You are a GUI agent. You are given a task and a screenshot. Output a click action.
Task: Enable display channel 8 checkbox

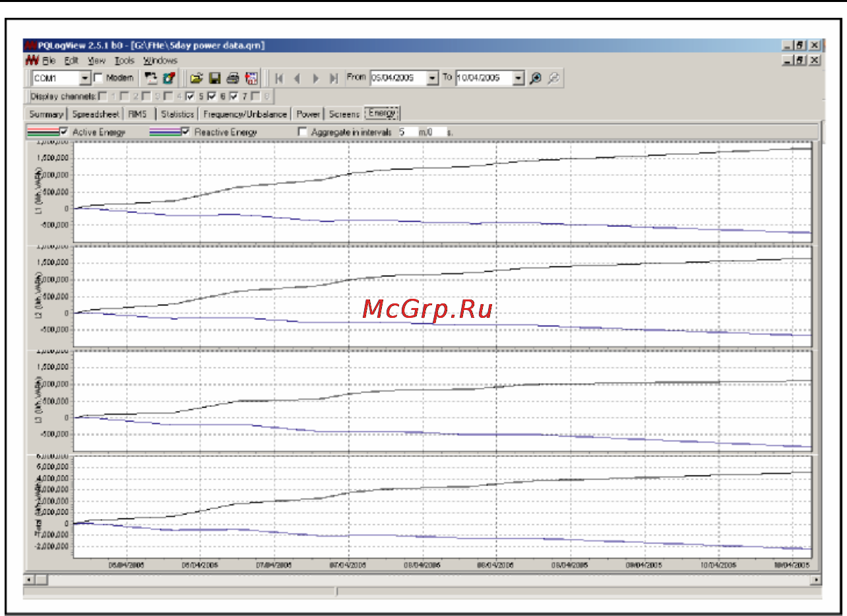255,96
